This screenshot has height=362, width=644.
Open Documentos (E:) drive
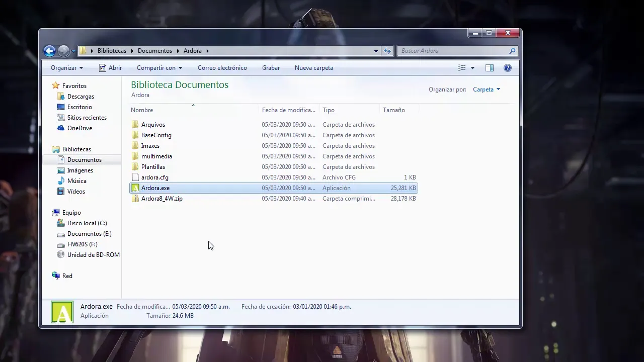click(x=90, y=234)
